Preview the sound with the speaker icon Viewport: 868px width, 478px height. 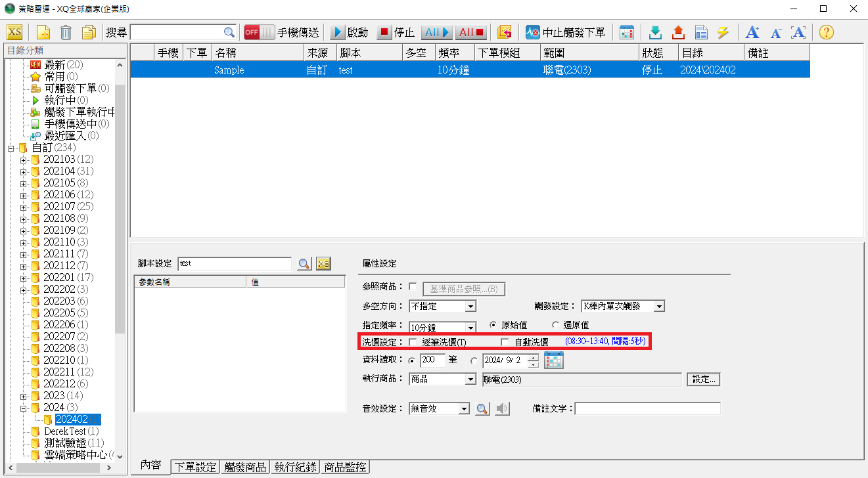pyautogui.click(x=502, y=408)
